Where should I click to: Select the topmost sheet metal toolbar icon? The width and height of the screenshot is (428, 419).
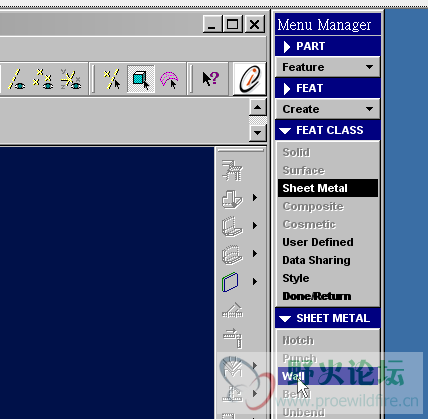(x=232, y=170)
